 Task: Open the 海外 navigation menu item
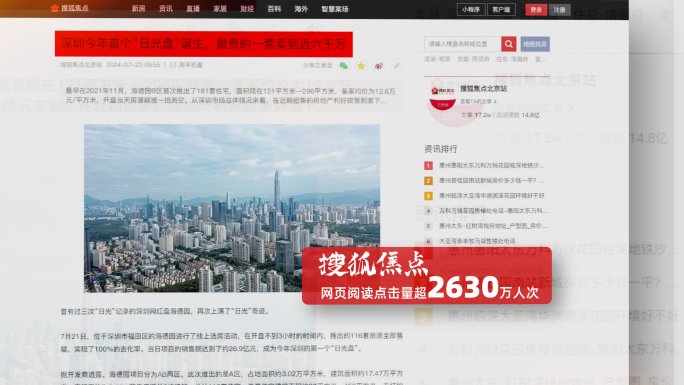pos(301,9)
